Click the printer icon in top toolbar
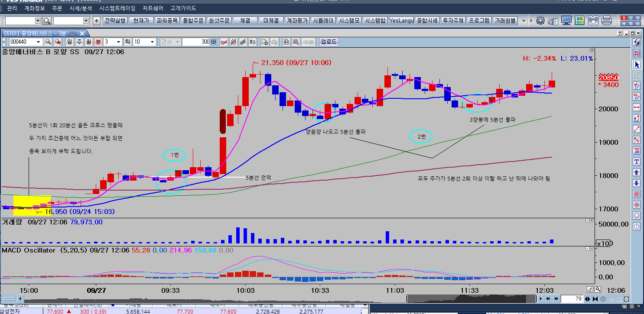644x314 pixels. point(606,20)
